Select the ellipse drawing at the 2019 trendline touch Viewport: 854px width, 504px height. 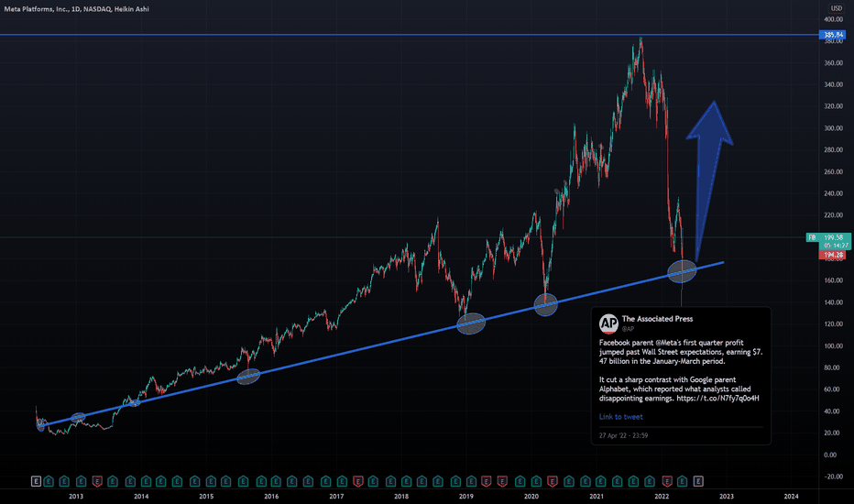click(x=471, y=323)
